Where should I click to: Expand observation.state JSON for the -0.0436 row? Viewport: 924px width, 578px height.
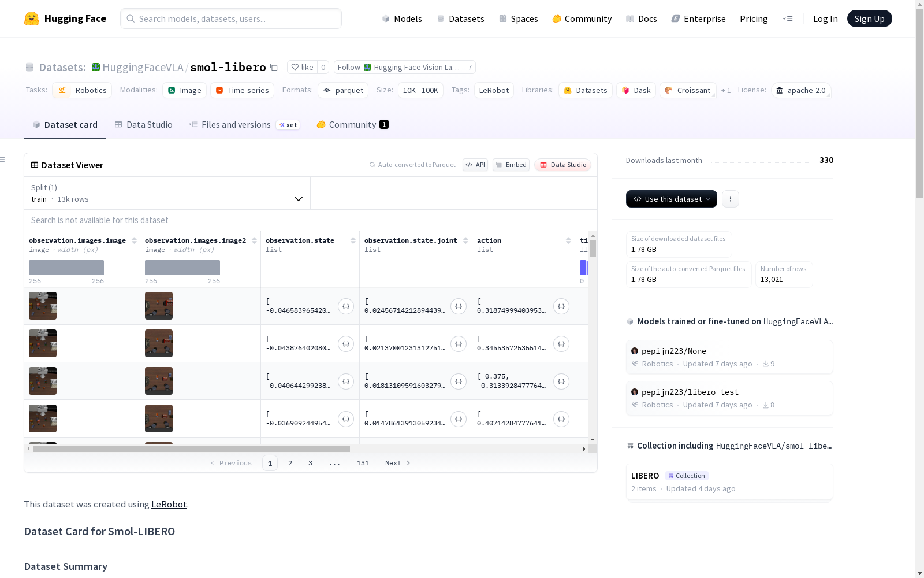pyautogui.click(x=346, y=344)
